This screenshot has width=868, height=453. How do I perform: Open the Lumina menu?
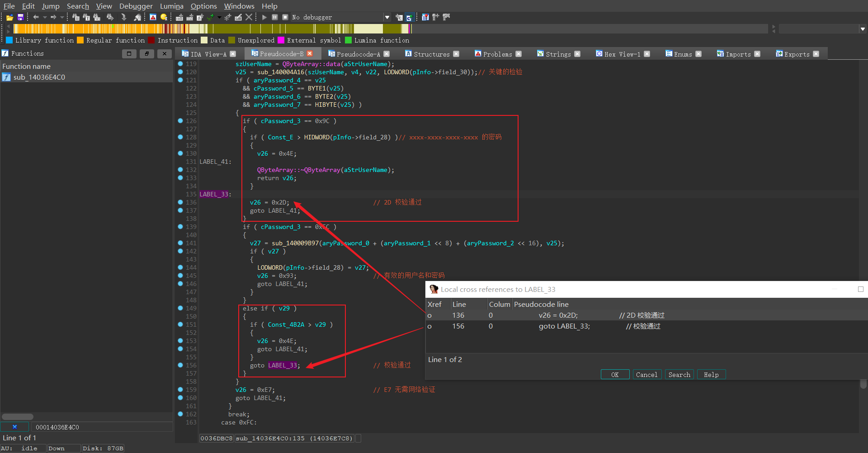click(171, 6)
